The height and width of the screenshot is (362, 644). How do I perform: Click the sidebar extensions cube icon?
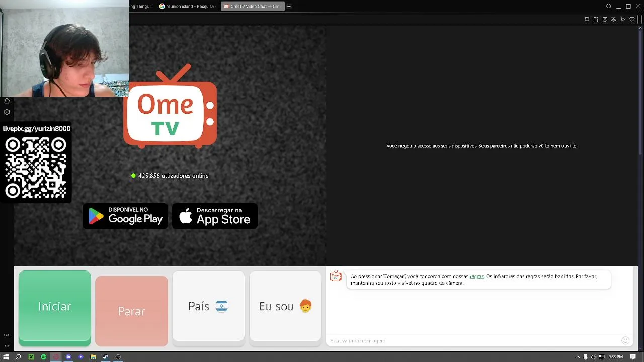coord(7,101)
